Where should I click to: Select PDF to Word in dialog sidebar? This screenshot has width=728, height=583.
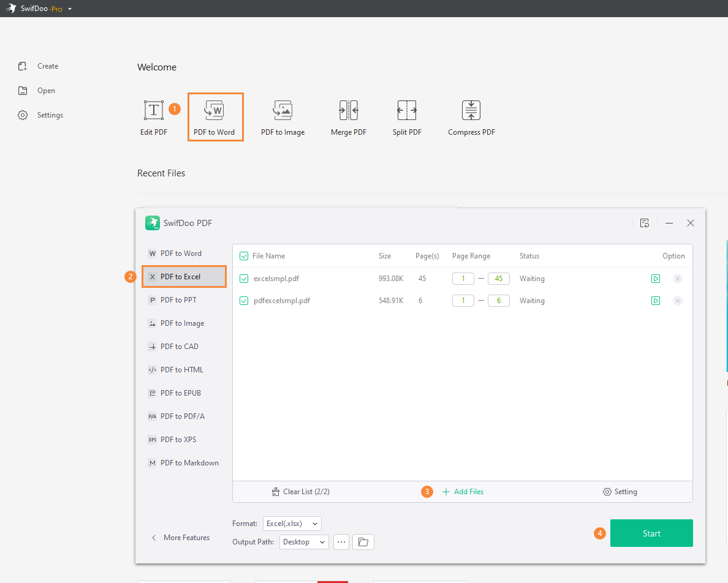click(x=184, y=254)
